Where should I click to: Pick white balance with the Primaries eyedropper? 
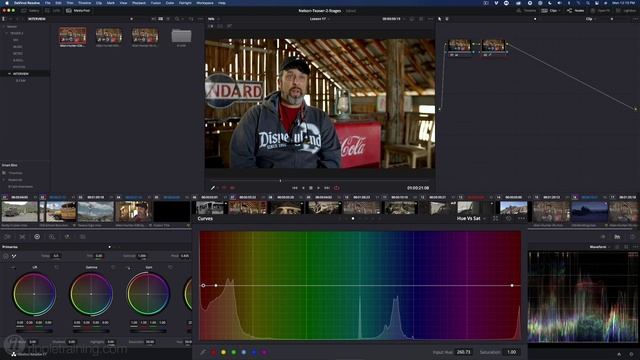14,256
